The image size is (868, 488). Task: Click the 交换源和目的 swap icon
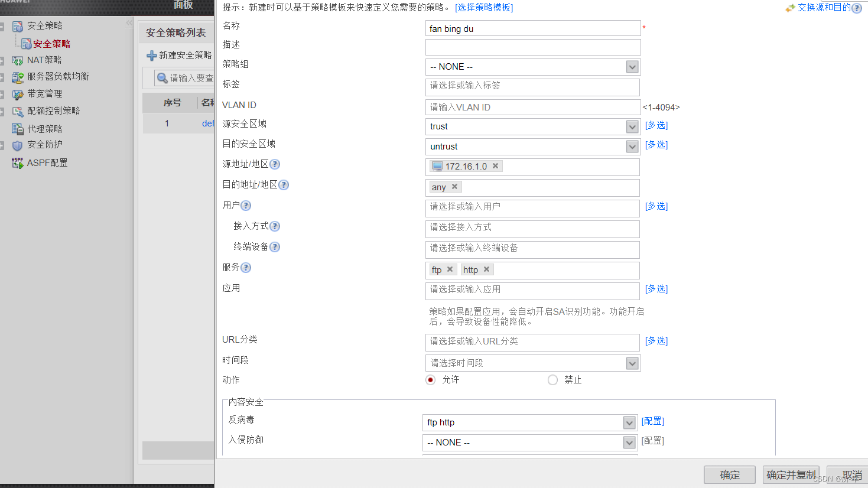pyautogui.click(x=791, y=8)
